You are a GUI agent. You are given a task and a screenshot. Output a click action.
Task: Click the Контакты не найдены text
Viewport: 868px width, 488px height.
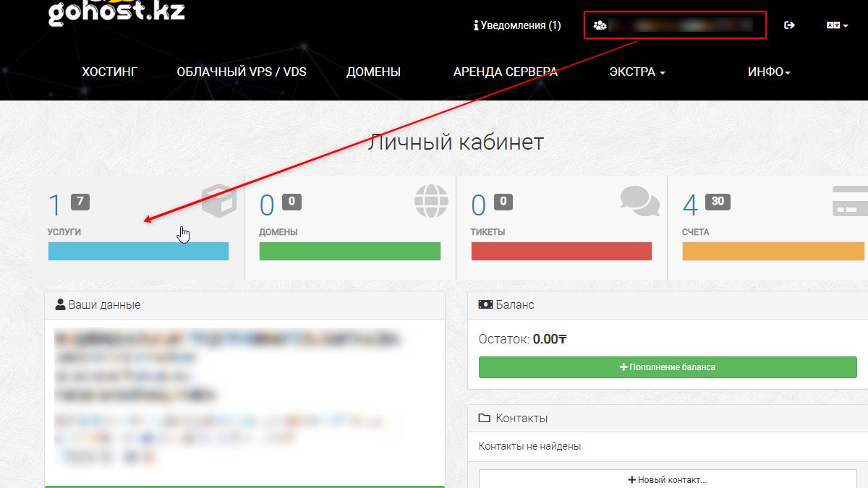[x=529, y=446]
